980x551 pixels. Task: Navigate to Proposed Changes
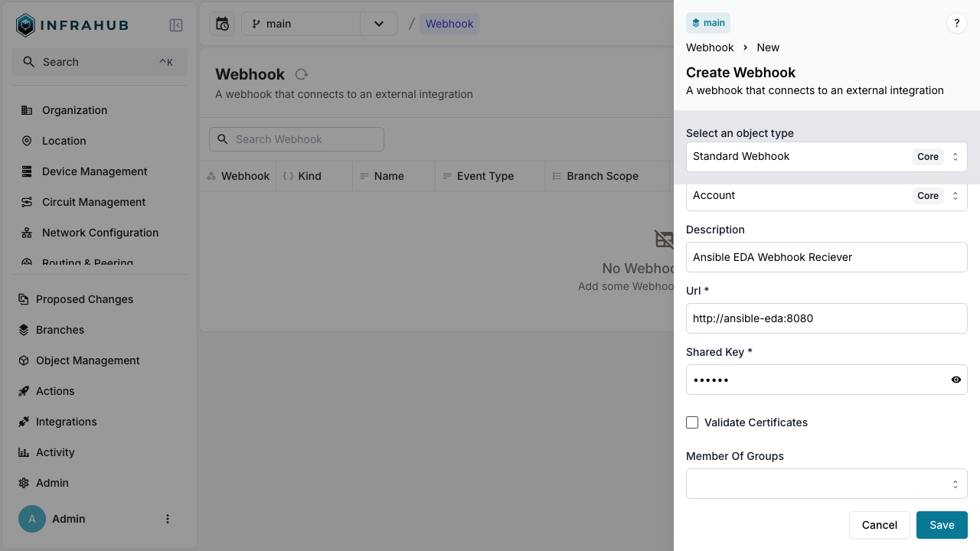86,299
